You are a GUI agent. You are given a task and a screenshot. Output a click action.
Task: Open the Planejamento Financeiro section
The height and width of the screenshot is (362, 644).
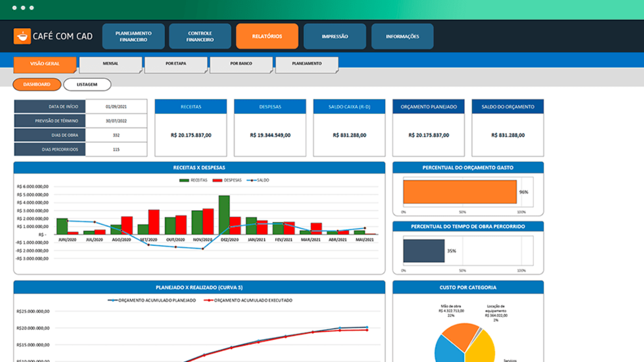133,36
